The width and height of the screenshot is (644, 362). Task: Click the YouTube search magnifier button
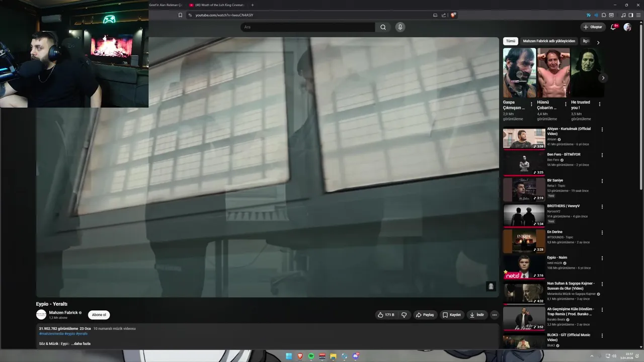coord(383,27)
